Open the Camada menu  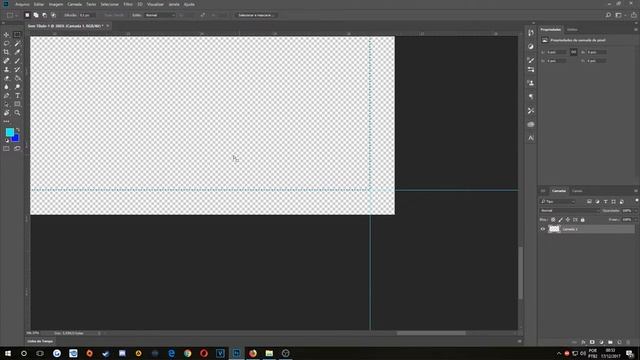coord(75,4)
